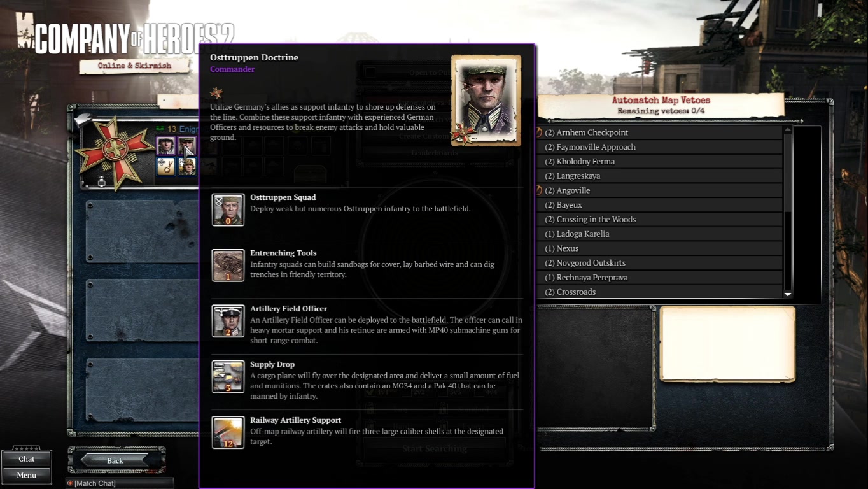Select the Artillery Field Officer ability icon
868x489 pixels.
pyautogui.click(x=228, y=321)
